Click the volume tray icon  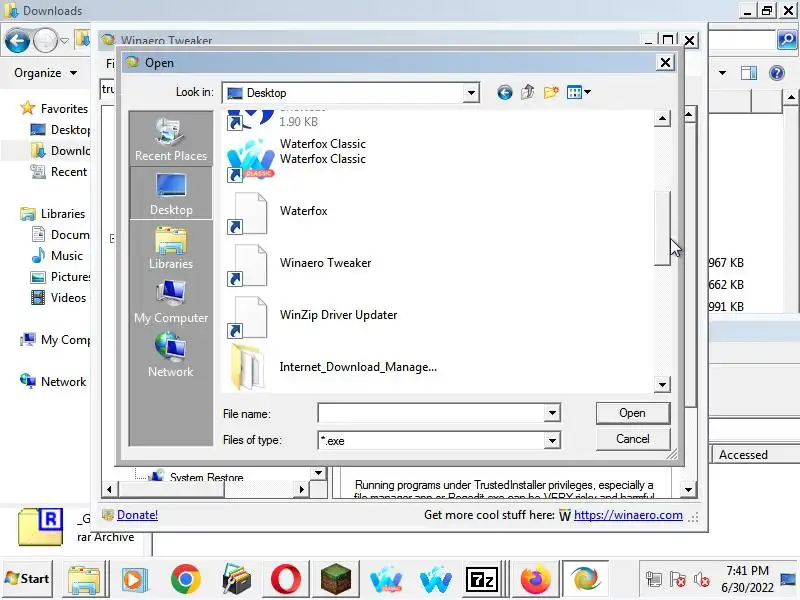(x=702, y=580)
